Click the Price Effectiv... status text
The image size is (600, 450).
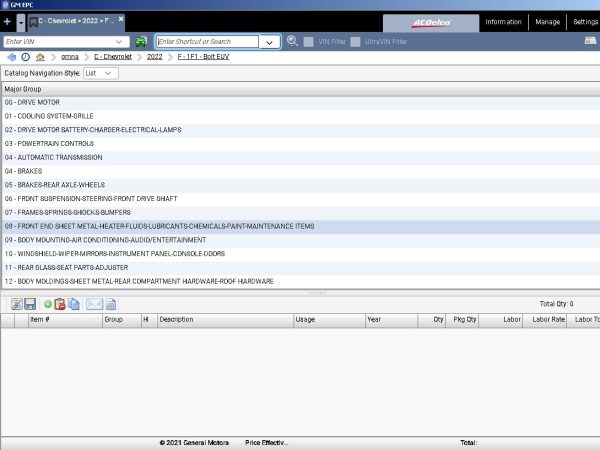pos(266,443)
